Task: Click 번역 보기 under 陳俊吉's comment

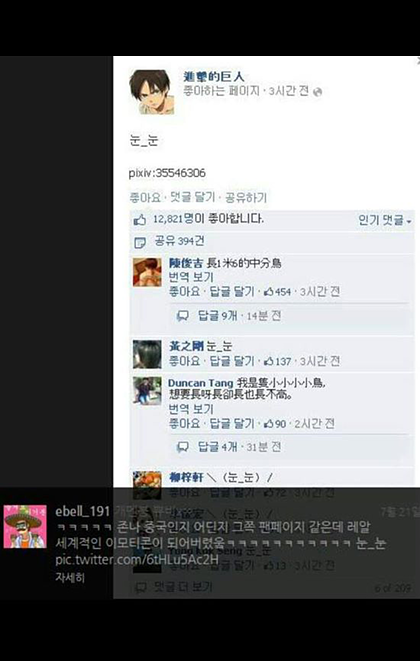Action: [191, 277]
